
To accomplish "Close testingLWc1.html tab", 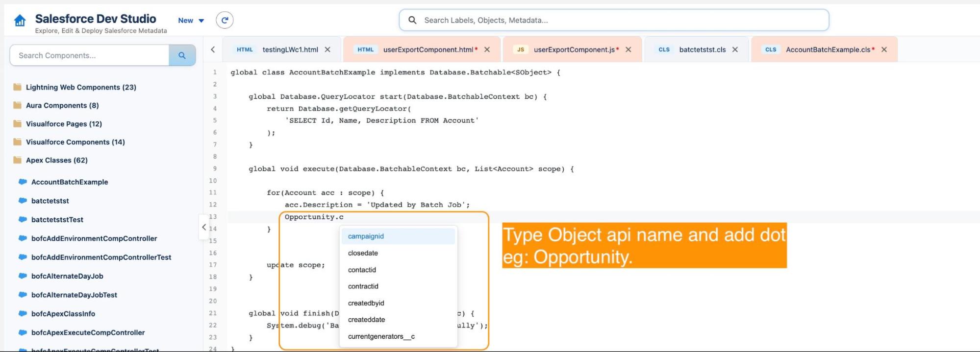I will tap(327, 49).
